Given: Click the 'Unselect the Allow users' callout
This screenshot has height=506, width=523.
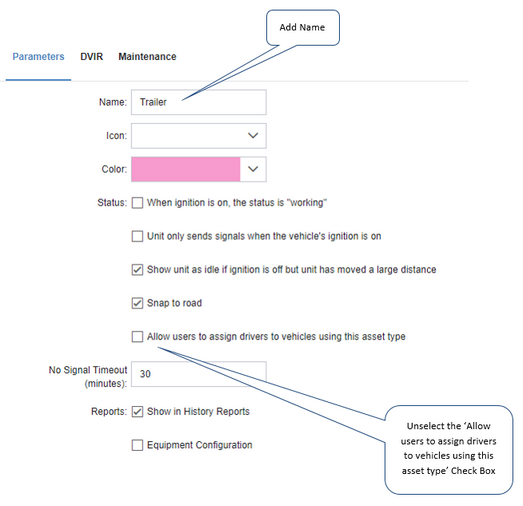Looking at the screenshot, I should click(x=449, y=450).
